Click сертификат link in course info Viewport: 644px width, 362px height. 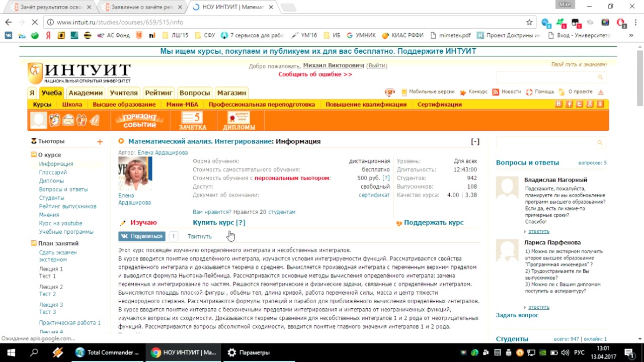(374, 195)
